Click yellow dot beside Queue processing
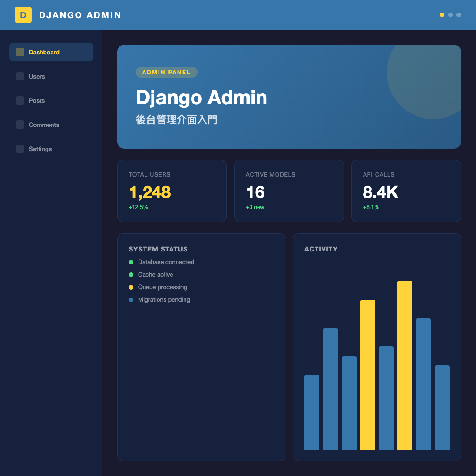The width and height of the screenshot is (476, 476). pos(131,287)
